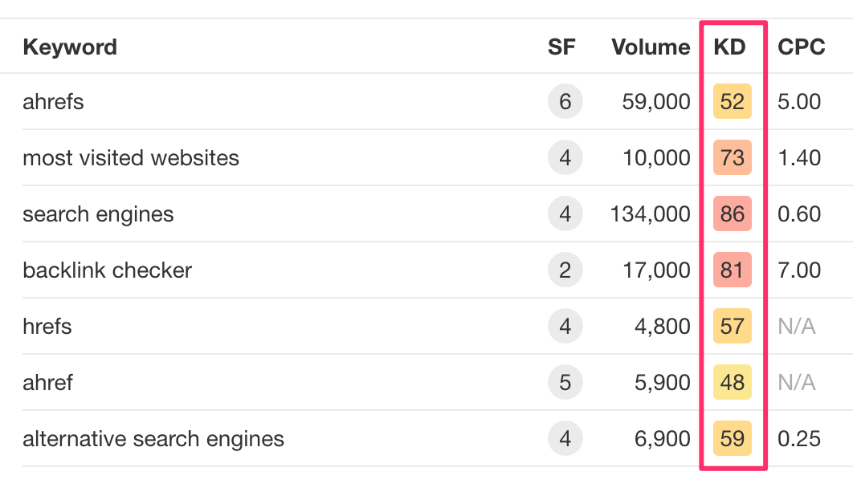Click the SF badge for most visited websites
Screen dimensions: 853x504
[x=565, y=158]
